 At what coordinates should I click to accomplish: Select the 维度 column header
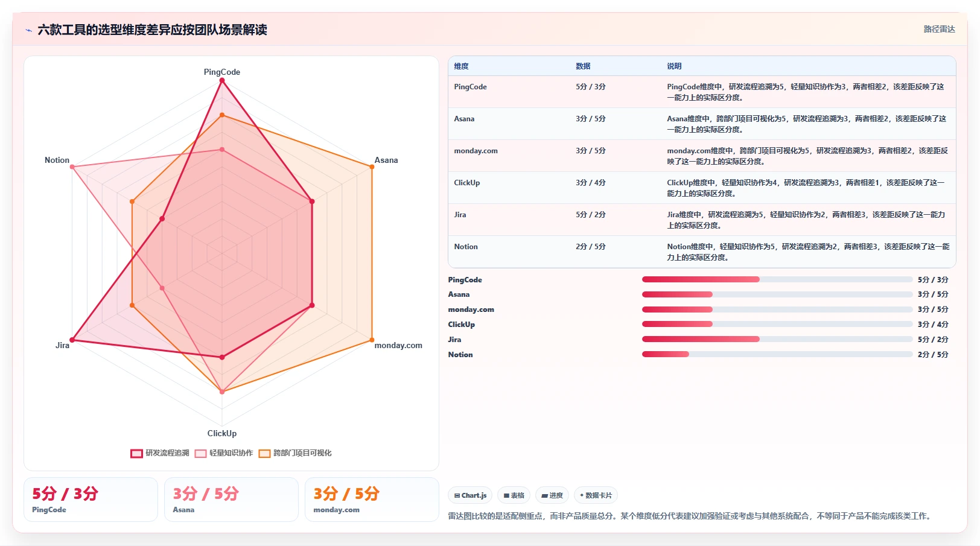click(x=461, y=66)
